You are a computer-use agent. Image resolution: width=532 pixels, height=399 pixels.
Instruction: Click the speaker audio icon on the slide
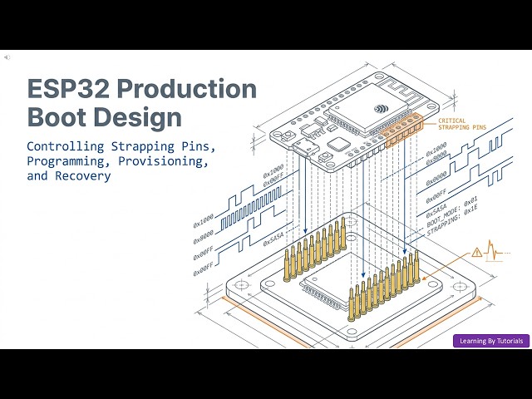point(7,57)
